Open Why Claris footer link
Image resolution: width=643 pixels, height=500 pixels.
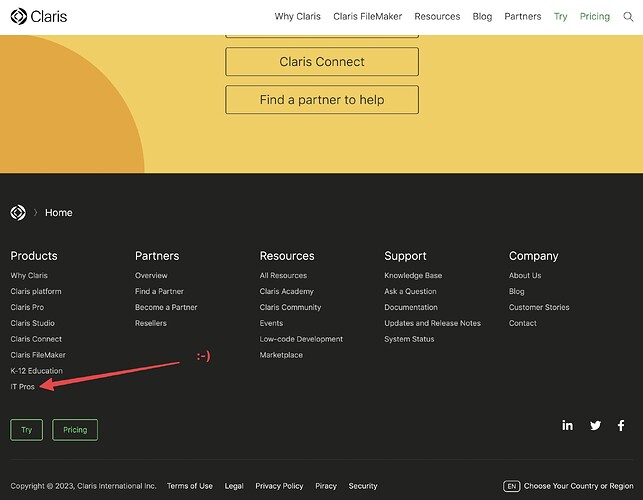coord(29,276)
